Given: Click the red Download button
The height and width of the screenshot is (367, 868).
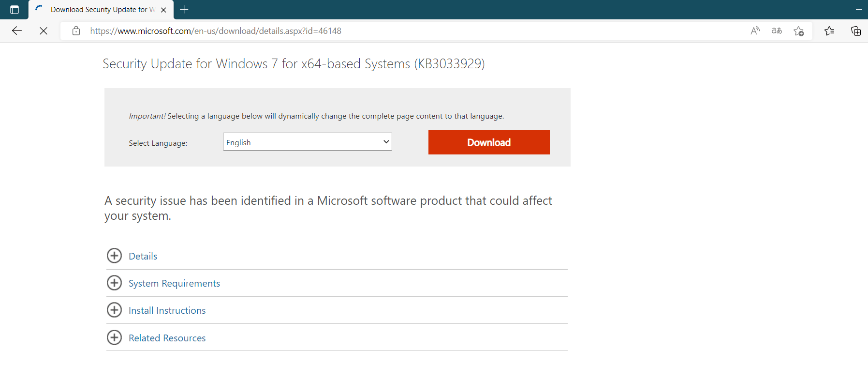Looking at the screenshot, I should point(489,142).
